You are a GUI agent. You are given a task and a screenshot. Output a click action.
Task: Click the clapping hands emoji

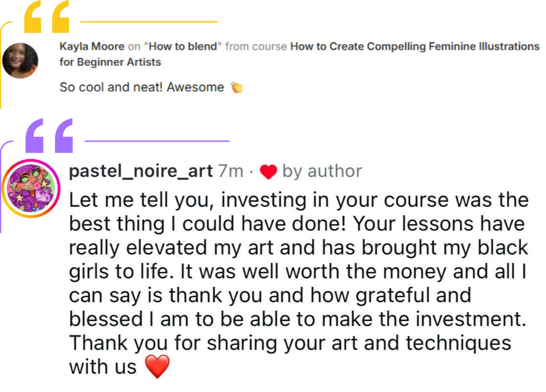pos(236,87)
